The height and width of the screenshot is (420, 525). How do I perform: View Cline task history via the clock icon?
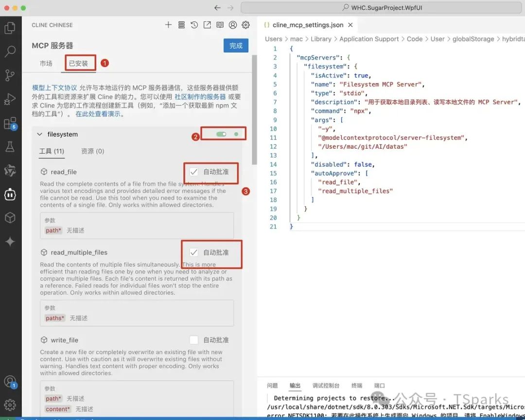[x=194, y=25]
